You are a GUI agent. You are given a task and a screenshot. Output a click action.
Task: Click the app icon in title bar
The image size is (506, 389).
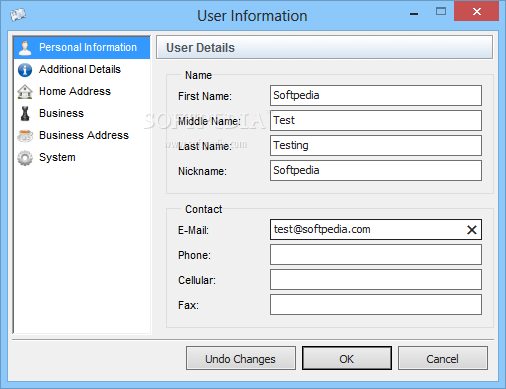[x=18, y=15]
